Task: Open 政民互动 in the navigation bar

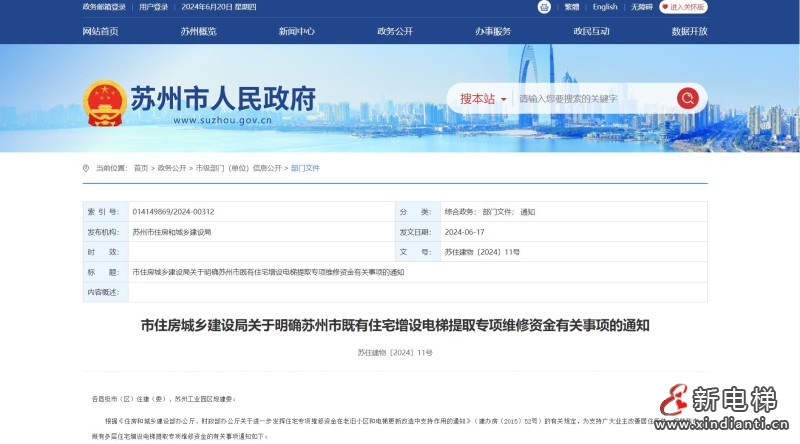Action: click(591, 31)
